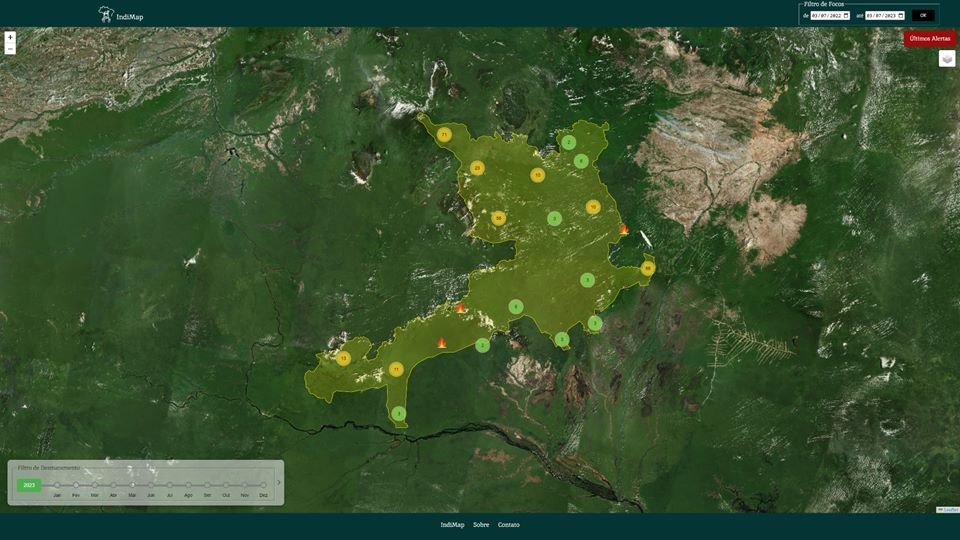960x540 pixels.
Task: Open the cluster marker labeled 68
Action: [648, 268]
